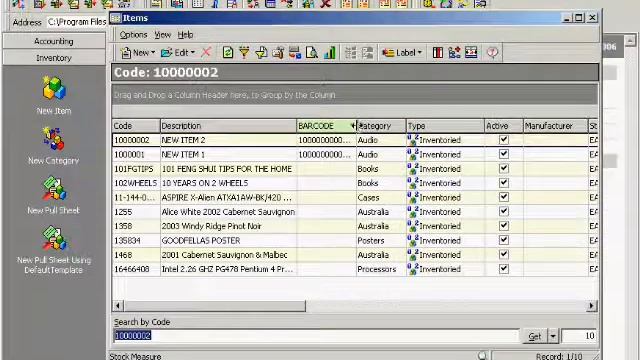Click the Processors category cell
The height and width of the screenshot is (360, 640).
tap(381, 269)
